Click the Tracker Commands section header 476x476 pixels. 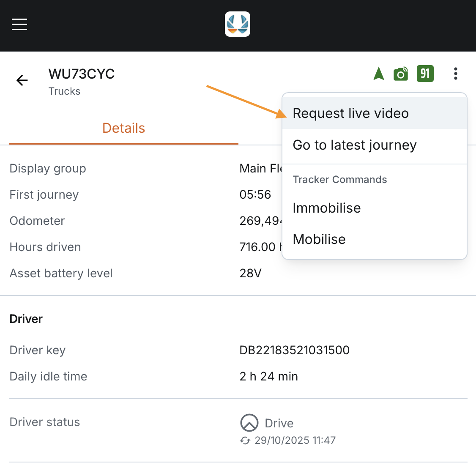339,180
